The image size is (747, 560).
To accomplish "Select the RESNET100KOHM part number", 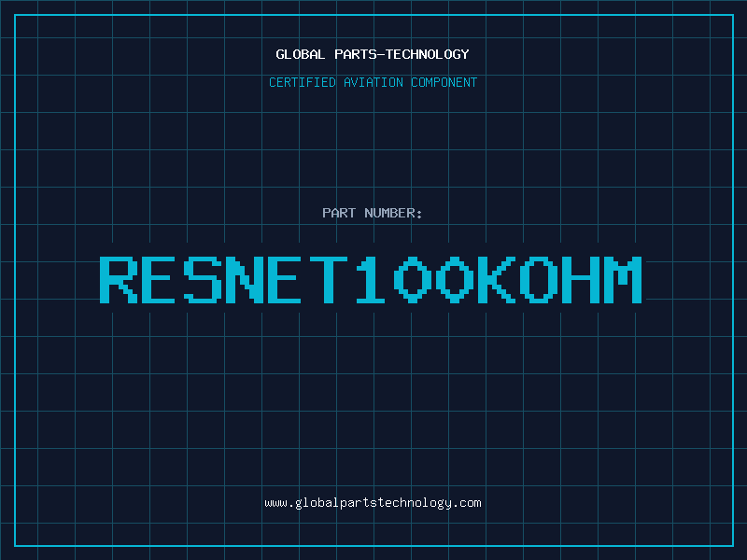I will pos(371,280).
